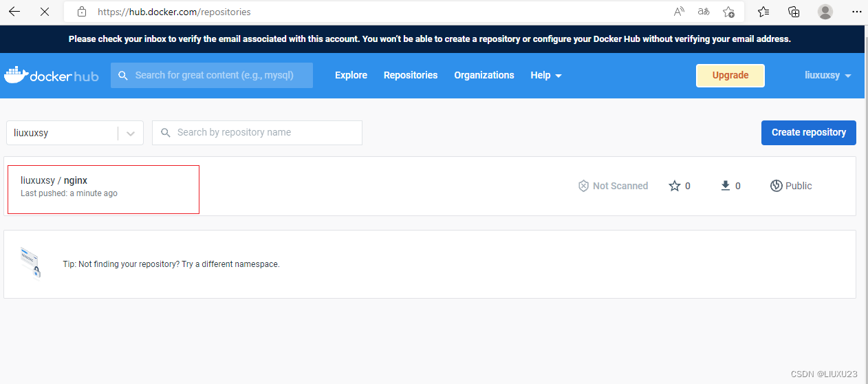Open browser settings ellipsis menu
868x384 pixels.
click(856, 12)
